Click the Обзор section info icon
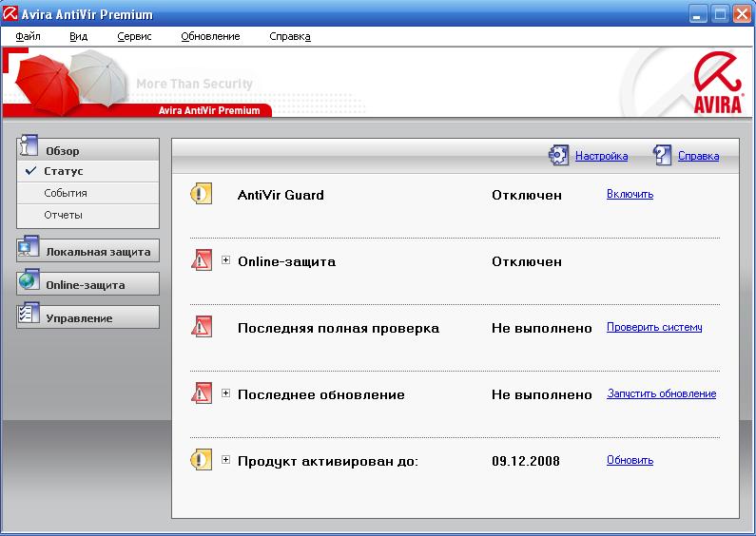The width and height of the screenshot is (756, 536). pos(28,145)
